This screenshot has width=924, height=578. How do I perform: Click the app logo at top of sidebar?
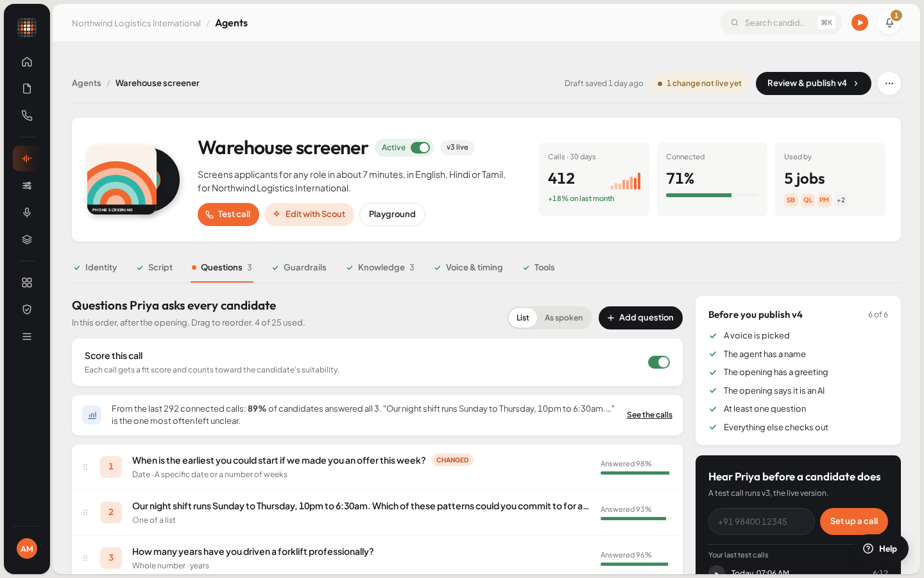(27, 28)
